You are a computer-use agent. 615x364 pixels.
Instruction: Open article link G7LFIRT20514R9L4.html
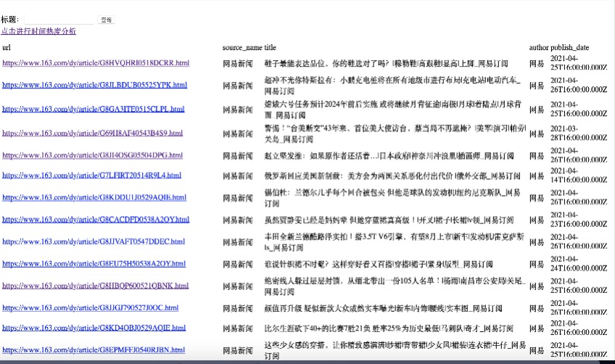coord(92,175)
